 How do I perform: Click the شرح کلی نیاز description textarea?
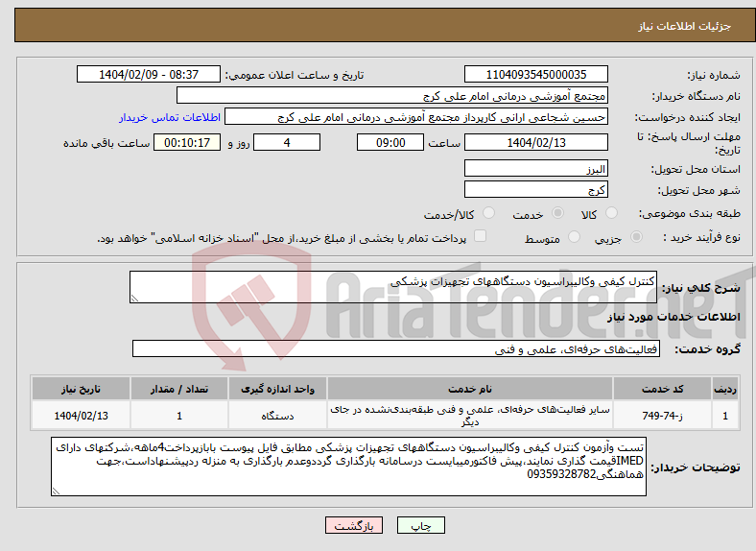[x=393, y=287]
